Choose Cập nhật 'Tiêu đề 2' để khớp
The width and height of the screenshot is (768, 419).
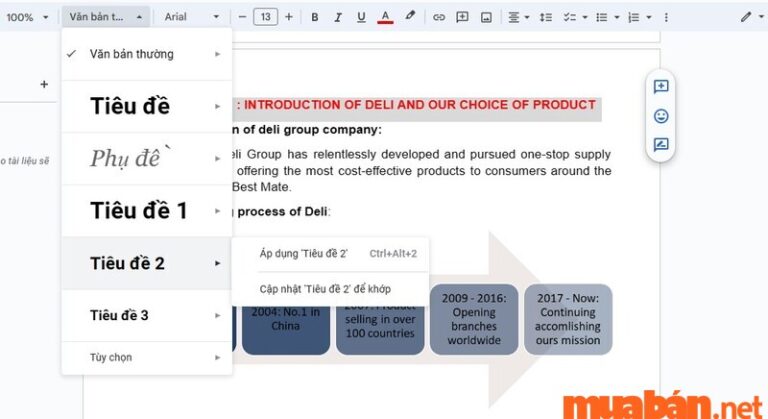tap(331, 289)
